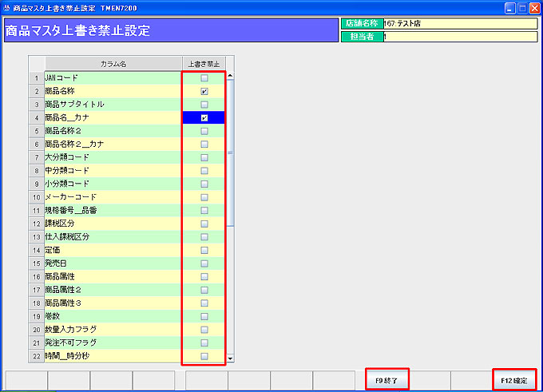Confirm settings with F12 確定 button
543x392 pixels.
(x=514, y=380)
